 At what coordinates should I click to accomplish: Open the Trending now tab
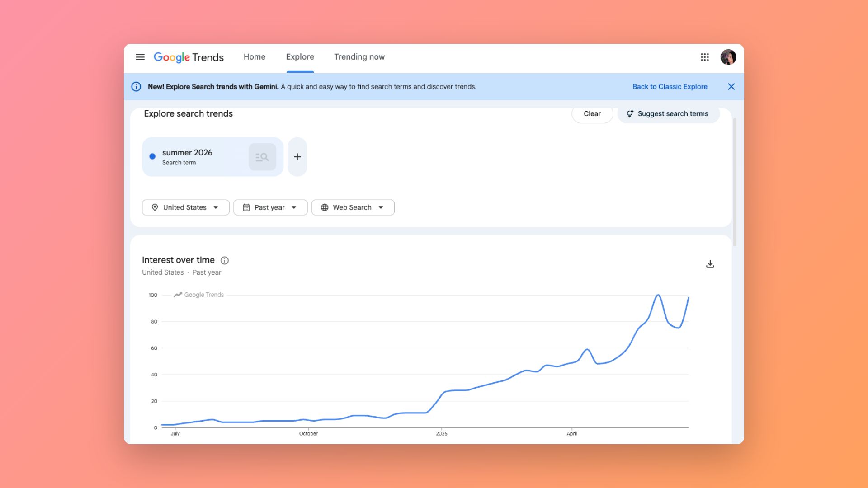click(x=359, y=57)
